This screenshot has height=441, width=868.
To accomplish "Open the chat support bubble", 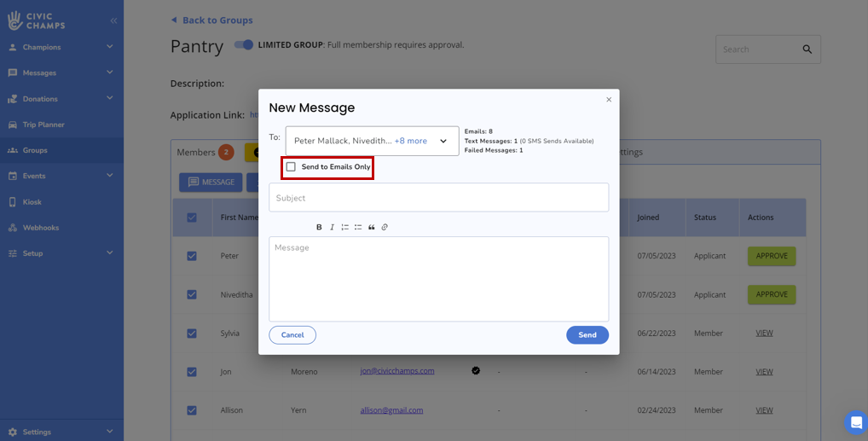I will pyautogui.click(x=855, y=422).
